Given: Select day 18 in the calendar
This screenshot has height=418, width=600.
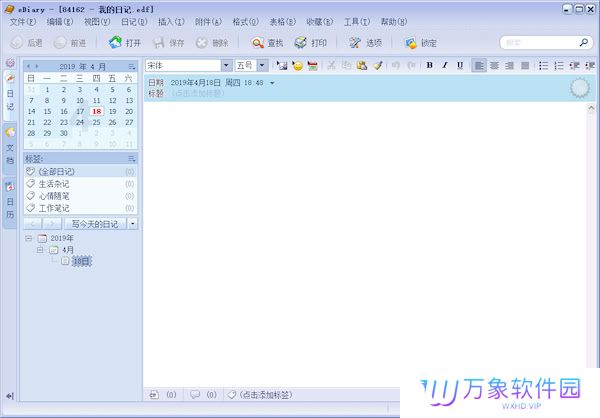Looking at the screenshot, I should [96, 111].
